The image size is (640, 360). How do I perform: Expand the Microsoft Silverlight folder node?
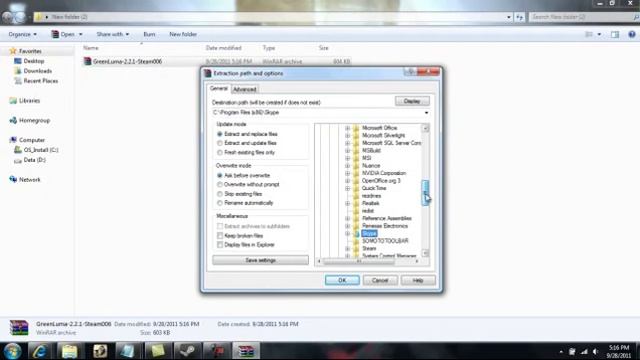click(x=347, y=136)
